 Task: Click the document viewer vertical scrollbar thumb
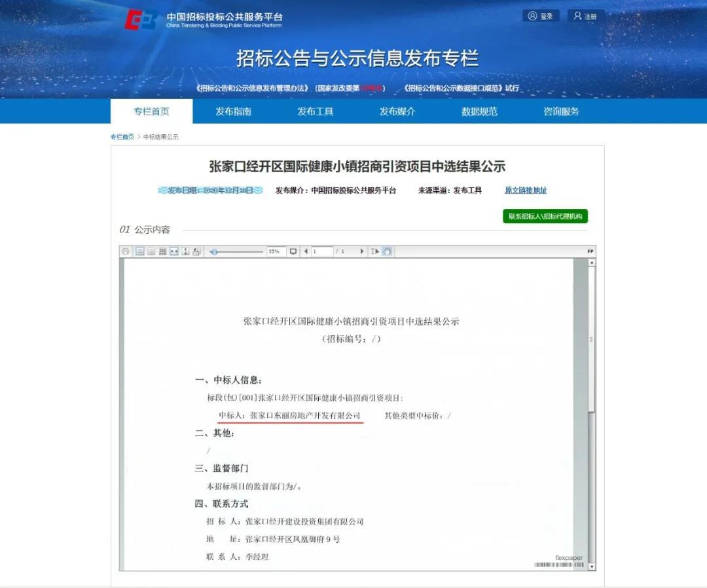592,339
